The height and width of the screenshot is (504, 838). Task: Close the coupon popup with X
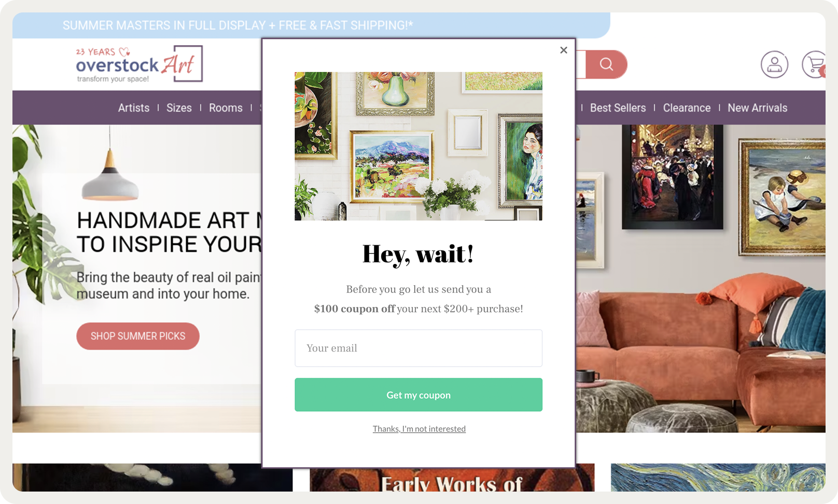(564, 50)
